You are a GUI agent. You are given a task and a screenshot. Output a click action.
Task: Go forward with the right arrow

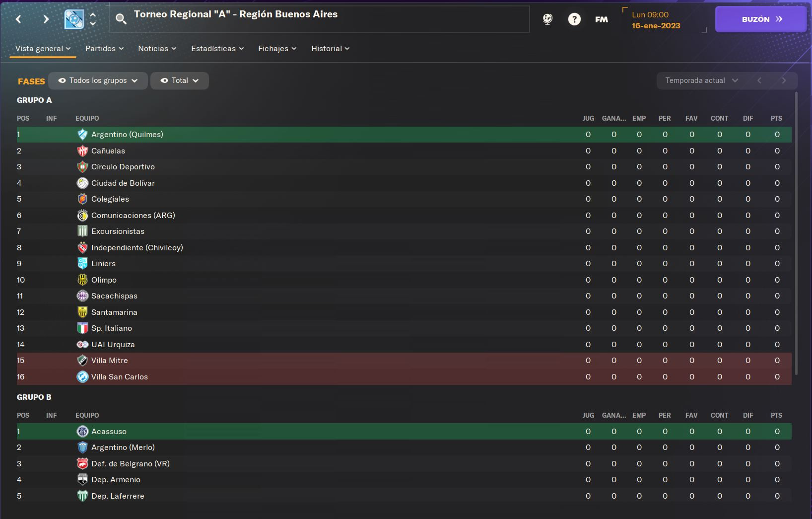tap(46, 19)
